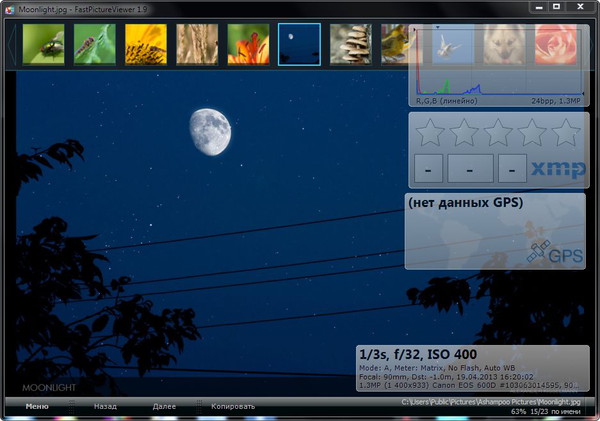600x421 pixels.
Task: Click the middle wide dash box
Action: click(x=470, y=169)
